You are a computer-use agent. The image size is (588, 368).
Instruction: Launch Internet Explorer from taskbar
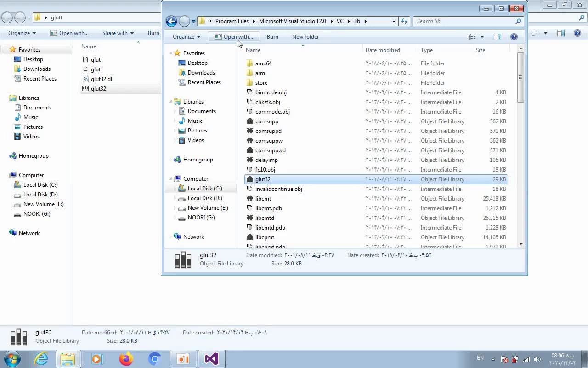tap(41, 359)
